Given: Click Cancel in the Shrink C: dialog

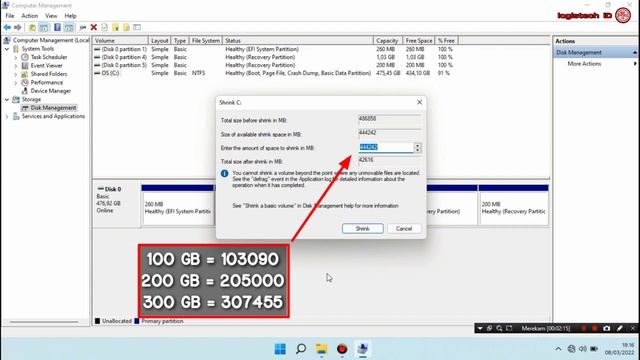Looking at the screenshot, I should point(404,229).
